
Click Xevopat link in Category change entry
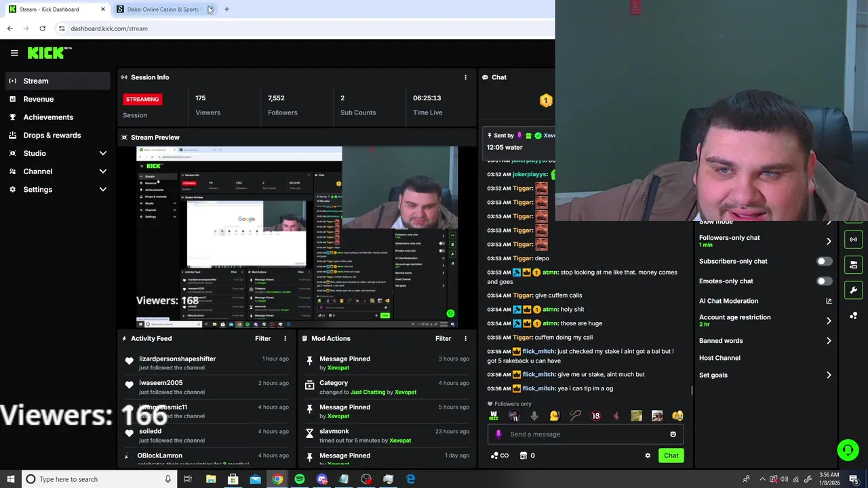pyautogui.click(x=406, y=392)
